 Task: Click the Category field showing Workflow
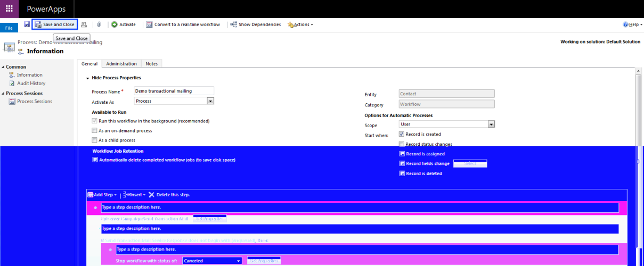pos(446,105)
